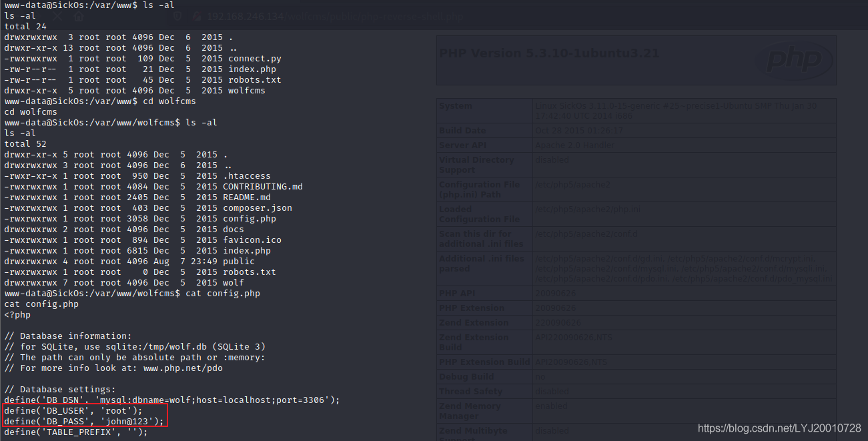The height and width of the screenshot is (441, 868).
Task: Click 'total 24' output line
Action: pos(25,27)
